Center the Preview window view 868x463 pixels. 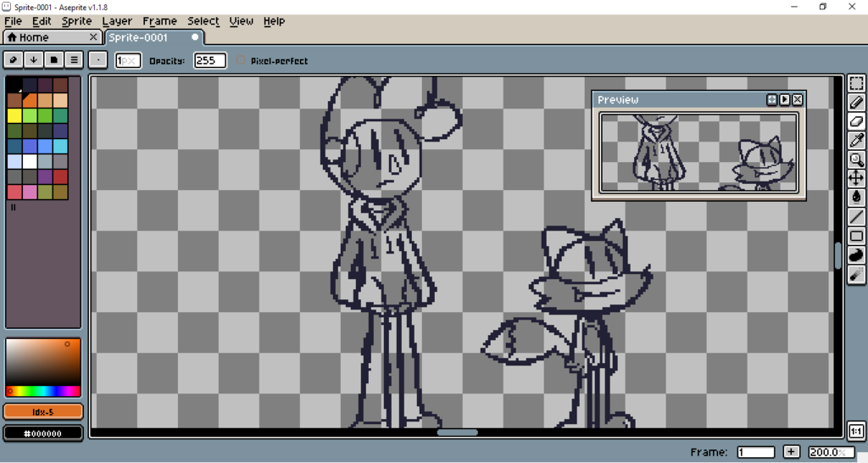[771, 100]
